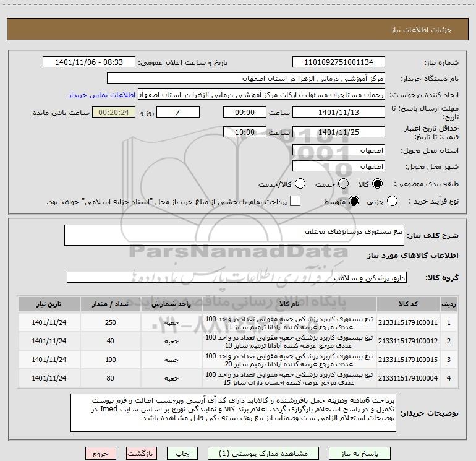Choose the جزیی purchase type radio
The height and width of the screenshot is (461, 476).
(392, 201)
